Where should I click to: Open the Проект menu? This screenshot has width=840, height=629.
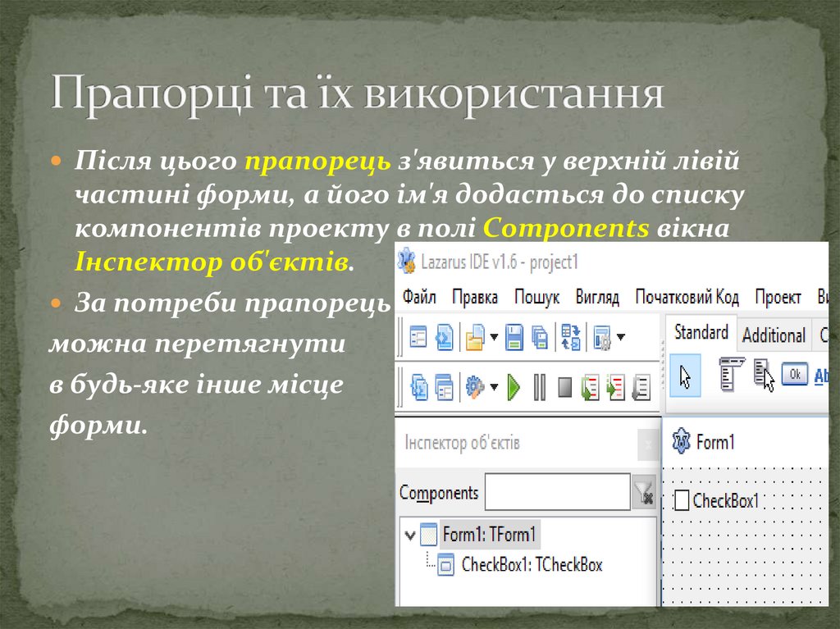778,297
